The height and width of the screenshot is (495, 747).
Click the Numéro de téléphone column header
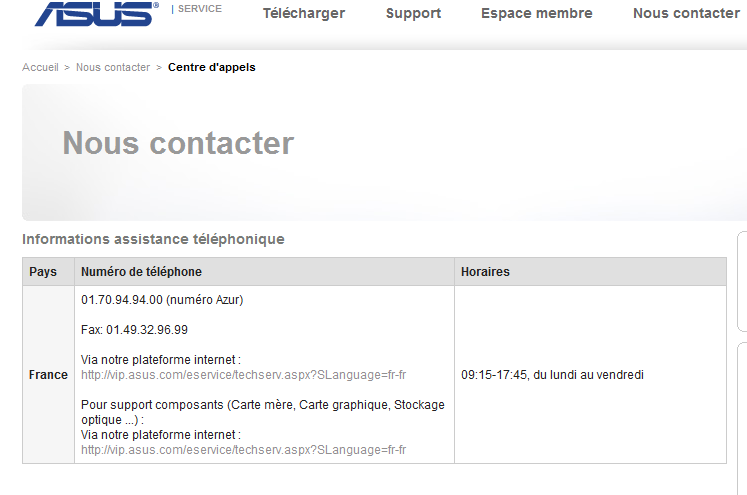click(141, 272)
